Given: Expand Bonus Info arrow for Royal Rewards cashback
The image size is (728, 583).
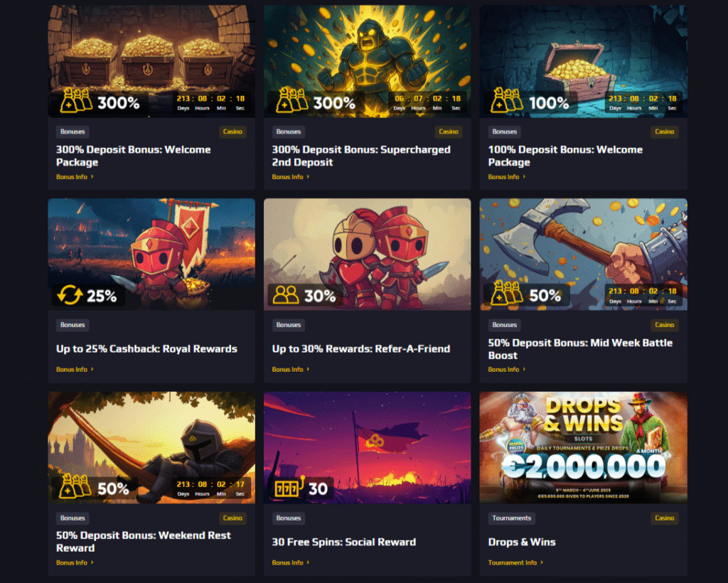Looking at the screenshot, I should (92, 369).
